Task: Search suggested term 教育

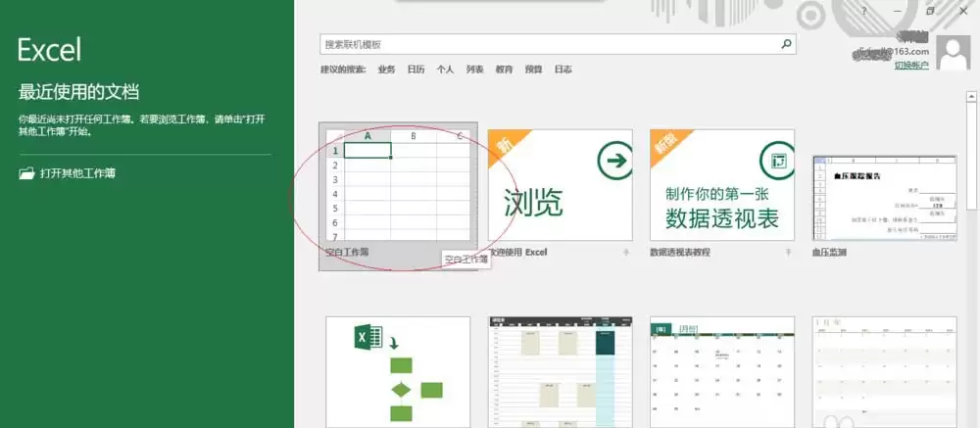Action: point(505,70)
